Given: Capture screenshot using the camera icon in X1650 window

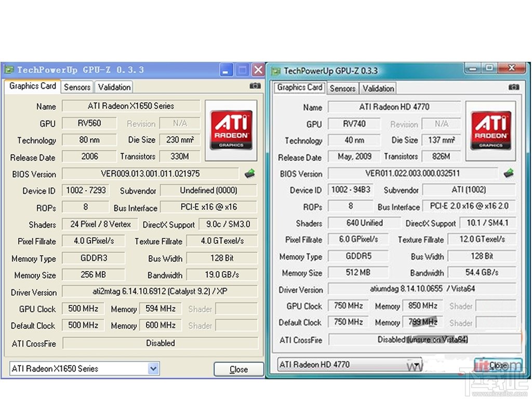Looking at the screenshot, I should click(x=255, y=87).
